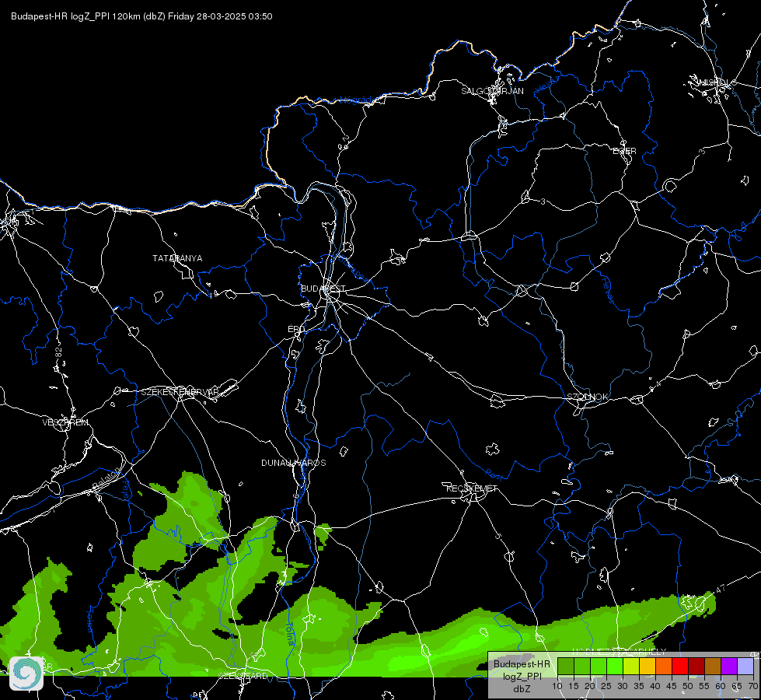Click the BUDAPEST city label
This screenshot has height=700, width=761.
click(x=323, y=289)
